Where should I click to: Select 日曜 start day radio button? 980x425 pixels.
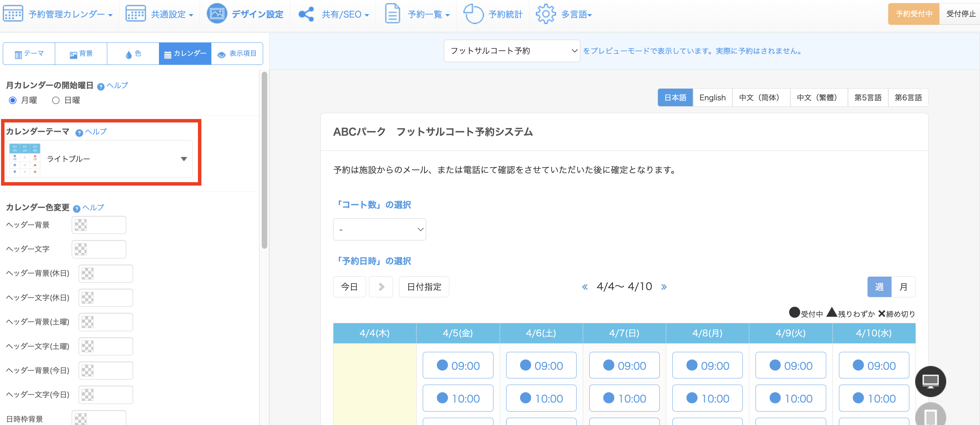point(56,100)
